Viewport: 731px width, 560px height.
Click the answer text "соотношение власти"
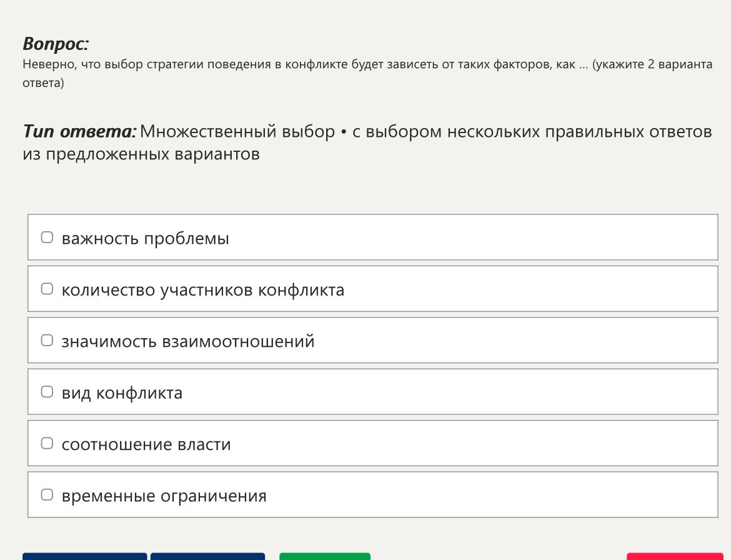click(146, 444)
